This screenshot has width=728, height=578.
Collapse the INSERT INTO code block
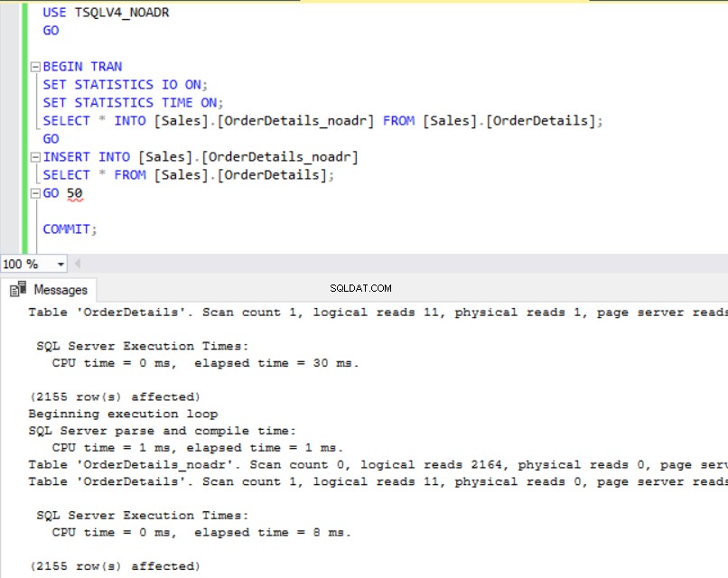coord(35,157)
